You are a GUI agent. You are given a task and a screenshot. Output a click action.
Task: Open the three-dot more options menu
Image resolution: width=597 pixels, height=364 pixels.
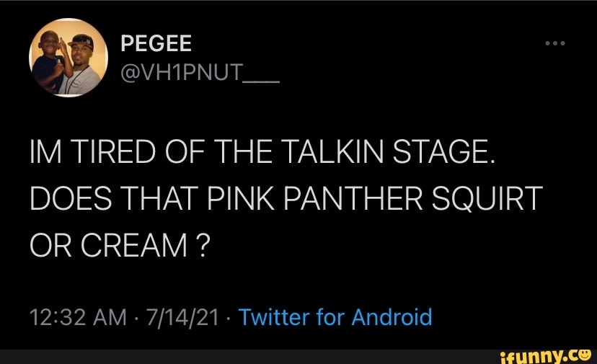555,44
